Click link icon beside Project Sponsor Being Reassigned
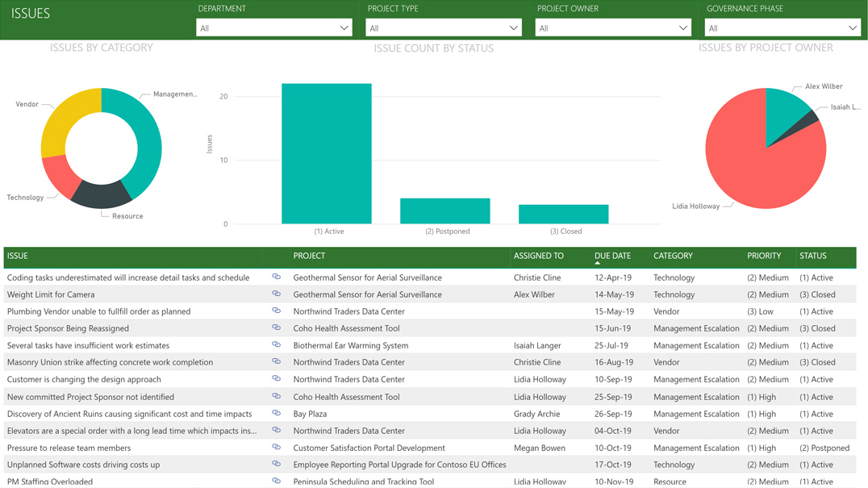The width and height of the screenshot is (868, 488). pos(276,327)
